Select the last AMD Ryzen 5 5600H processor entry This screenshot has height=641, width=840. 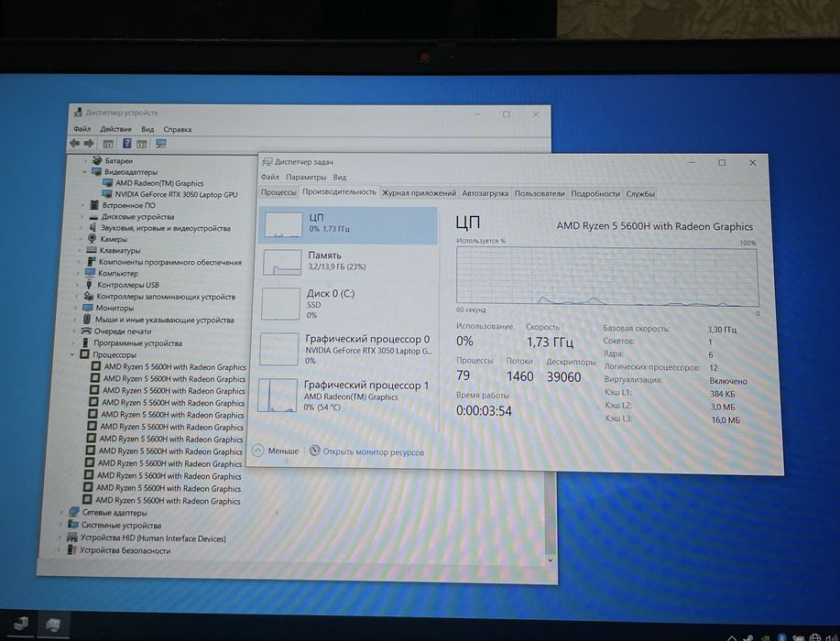(x=168, y=501)
